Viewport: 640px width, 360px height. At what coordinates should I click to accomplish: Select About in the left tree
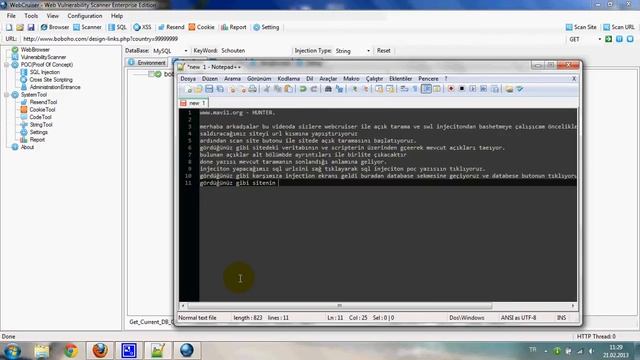(x=27, y=147)
